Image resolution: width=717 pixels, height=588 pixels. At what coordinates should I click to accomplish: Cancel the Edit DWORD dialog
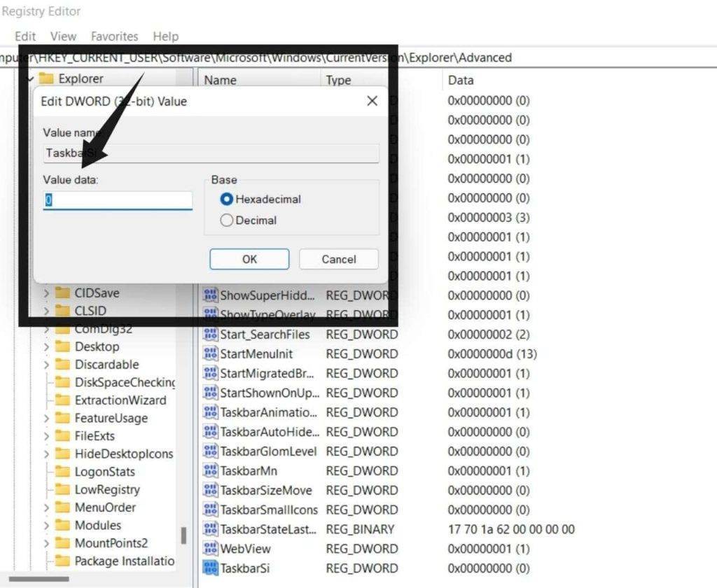coord(338,258)
